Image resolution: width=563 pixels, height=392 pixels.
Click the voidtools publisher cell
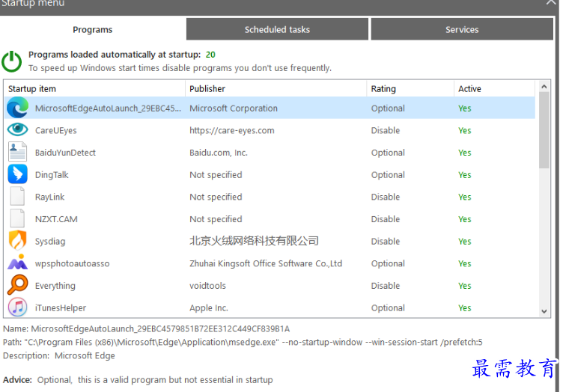207,286
